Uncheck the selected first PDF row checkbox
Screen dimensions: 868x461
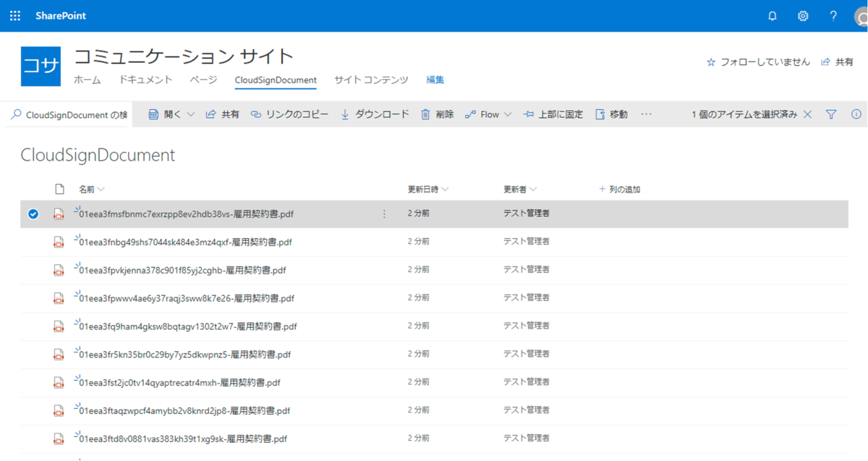pyautogui.click(x=33, y=214)
